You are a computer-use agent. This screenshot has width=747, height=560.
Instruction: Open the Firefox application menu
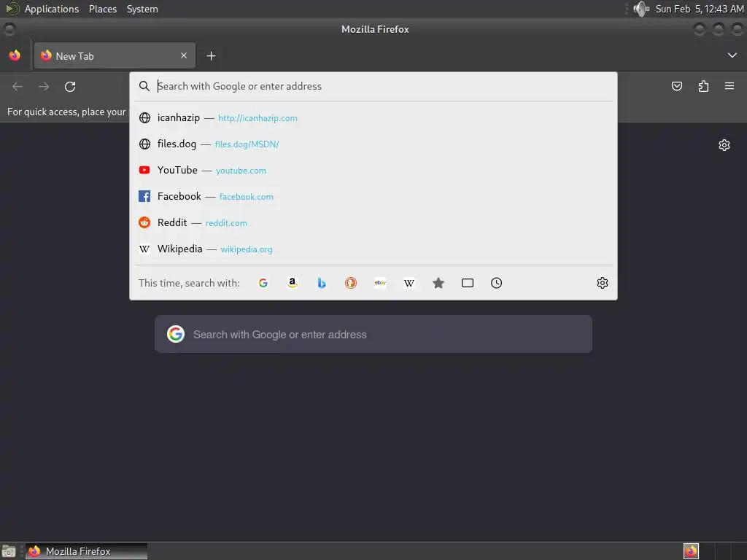pyautogui.click(x=729, y=86)
